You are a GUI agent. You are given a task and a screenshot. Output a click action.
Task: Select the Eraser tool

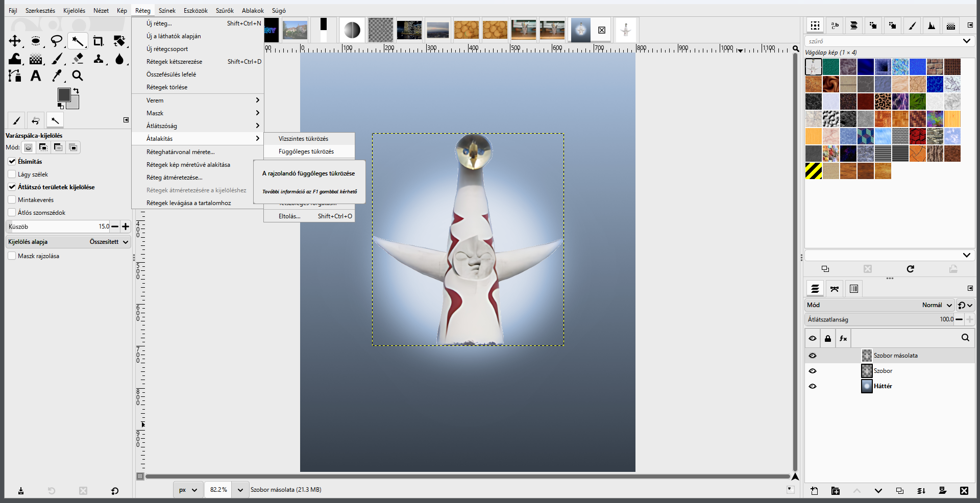click(x=78, y=59)
